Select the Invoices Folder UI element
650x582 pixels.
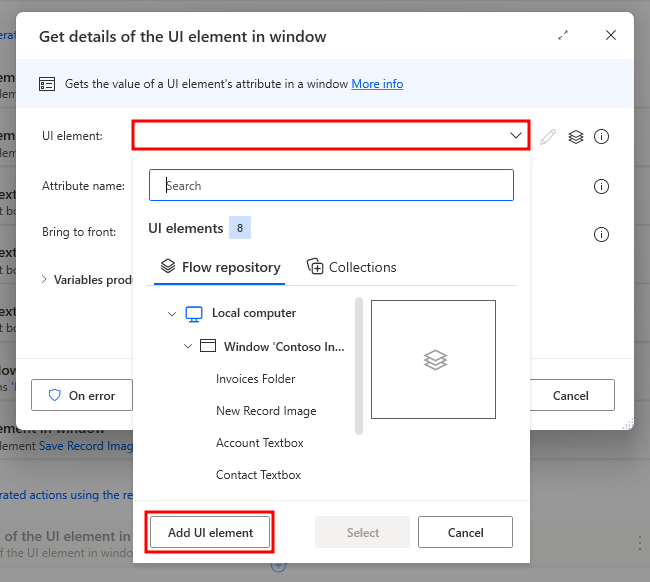255,379
